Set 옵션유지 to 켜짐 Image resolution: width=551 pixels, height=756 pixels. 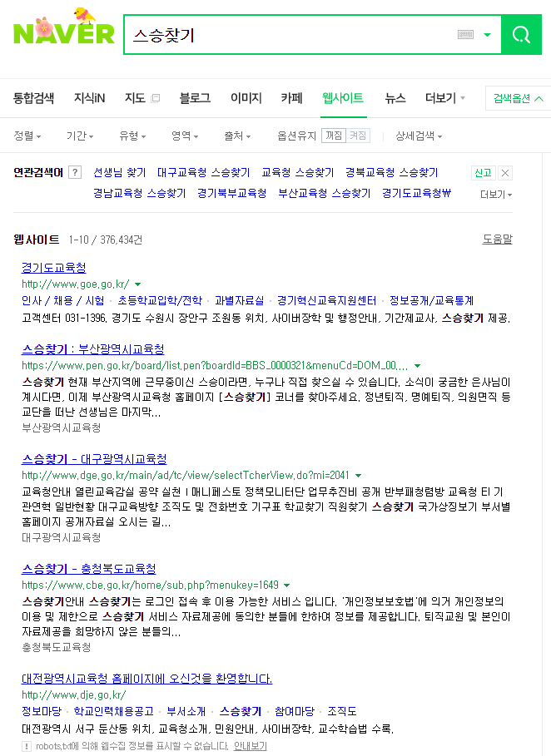point(358,136)
